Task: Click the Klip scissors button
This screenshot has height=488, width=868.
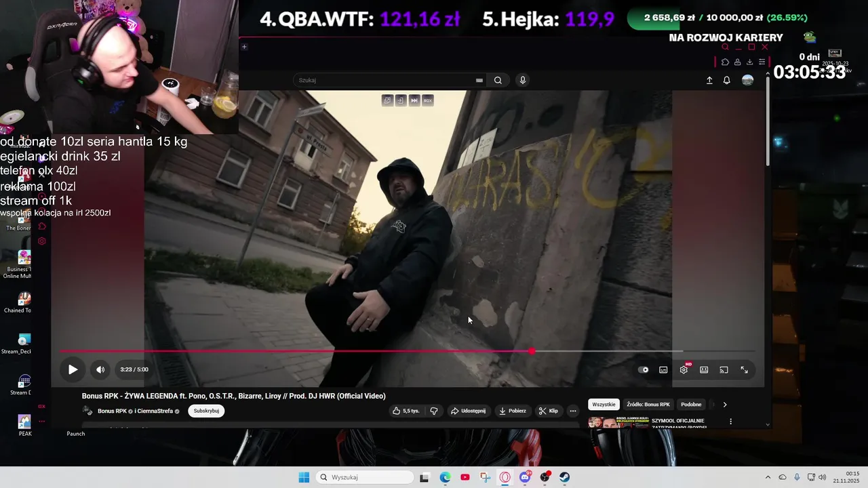Action: tap(549, 411)
